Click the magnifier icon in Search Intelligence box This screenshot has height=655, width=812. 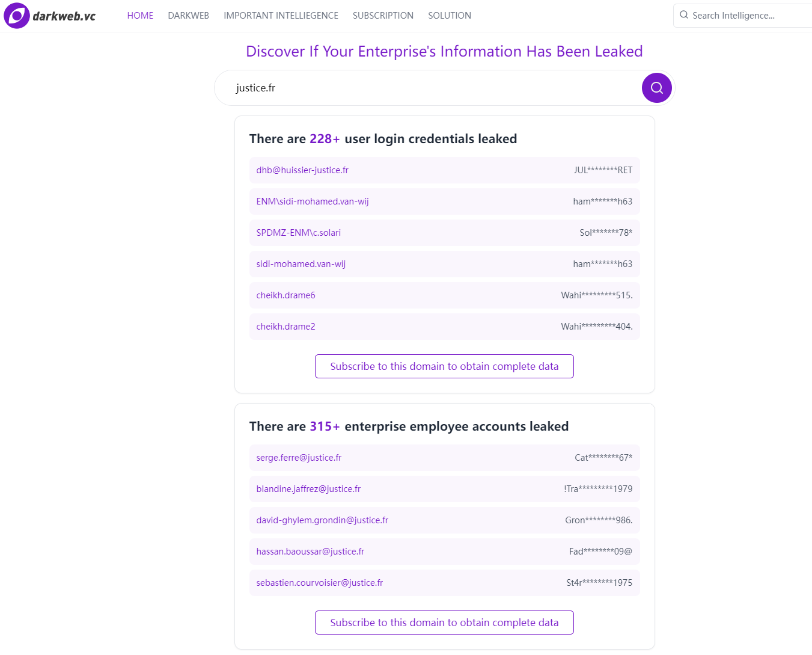pyautogui.click(x=684, y=15)
